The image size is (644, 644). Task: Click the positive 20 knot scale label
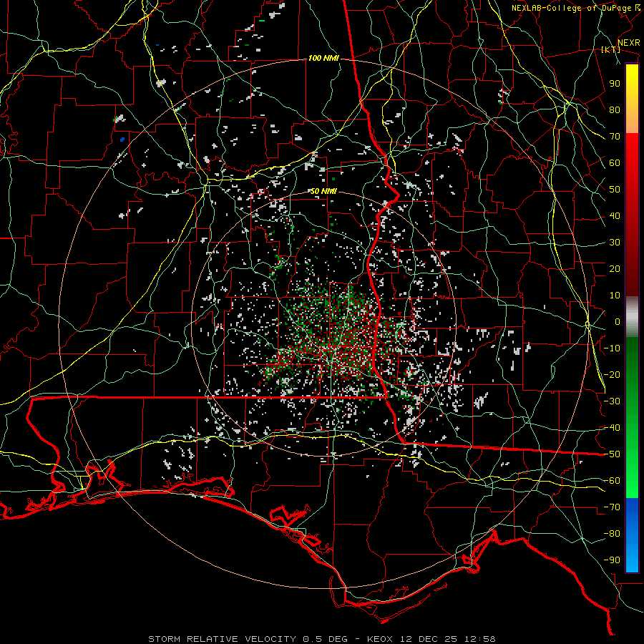[x=615, y=269]
